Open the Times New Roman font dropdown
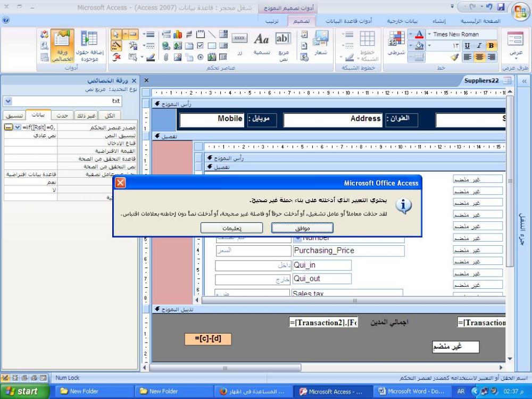532x399 pixels. click(429, 34)
